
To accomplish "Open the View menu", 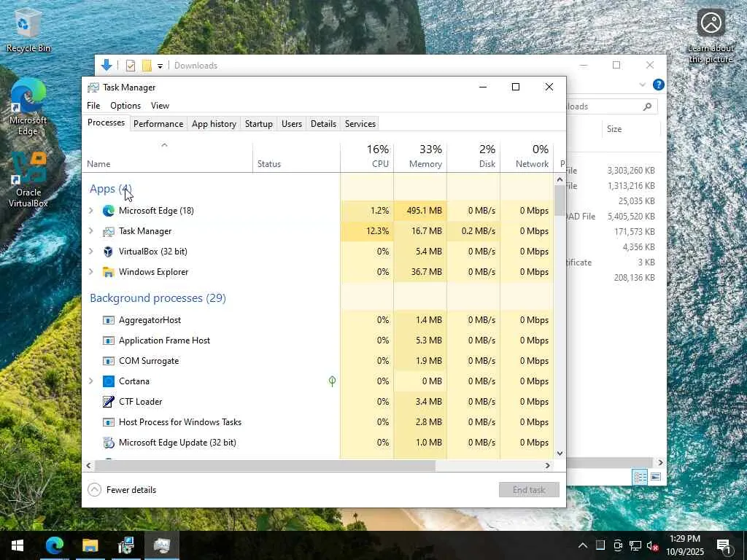I will tap(160, 106).
